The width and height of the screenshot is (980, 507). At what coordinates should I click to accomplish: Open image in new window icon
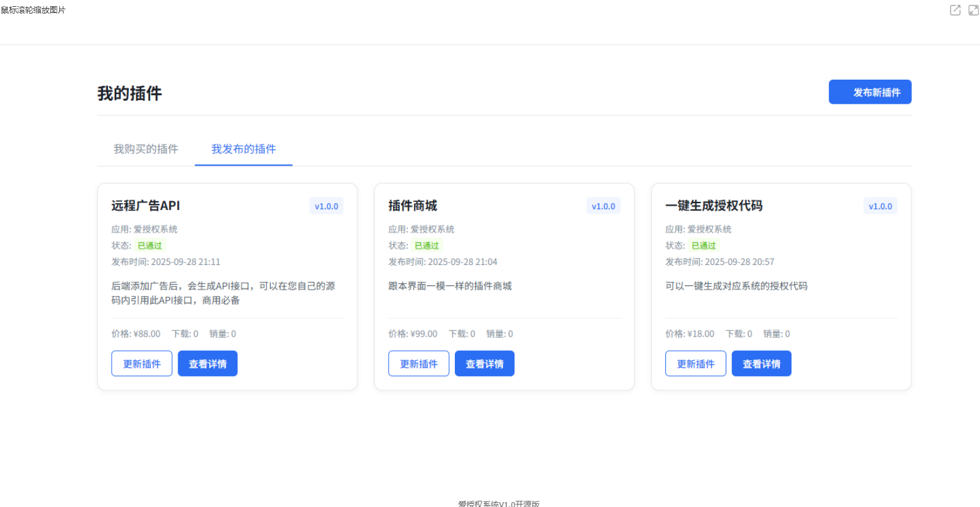(x=955, y=10)
